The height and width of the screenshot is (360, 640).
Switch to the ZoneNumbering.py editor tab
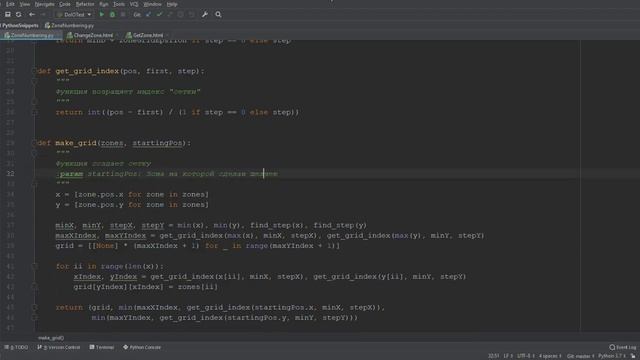(x=31, y=35)
